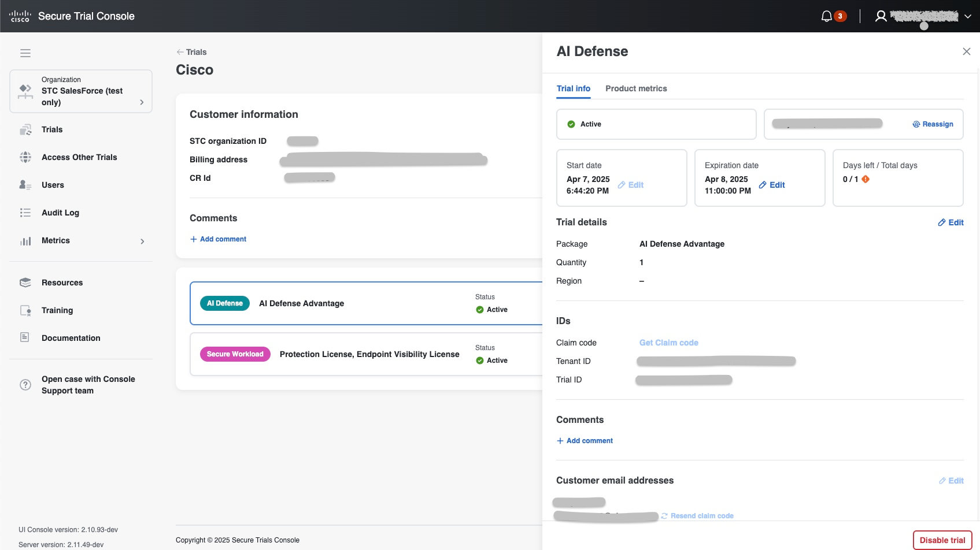Click the Training icon
The image size is (980, 550).
click(x=25, y=310)
